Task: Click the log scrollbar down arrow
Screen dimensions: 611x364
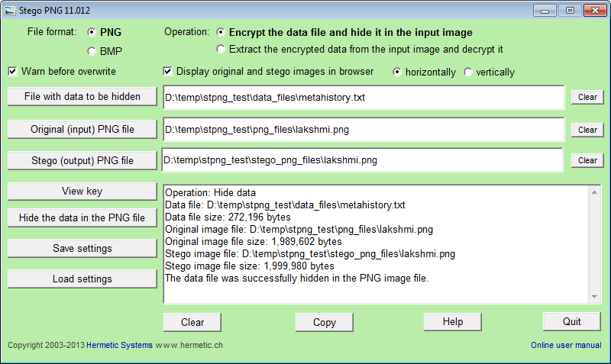Action: tap(594, 297)
